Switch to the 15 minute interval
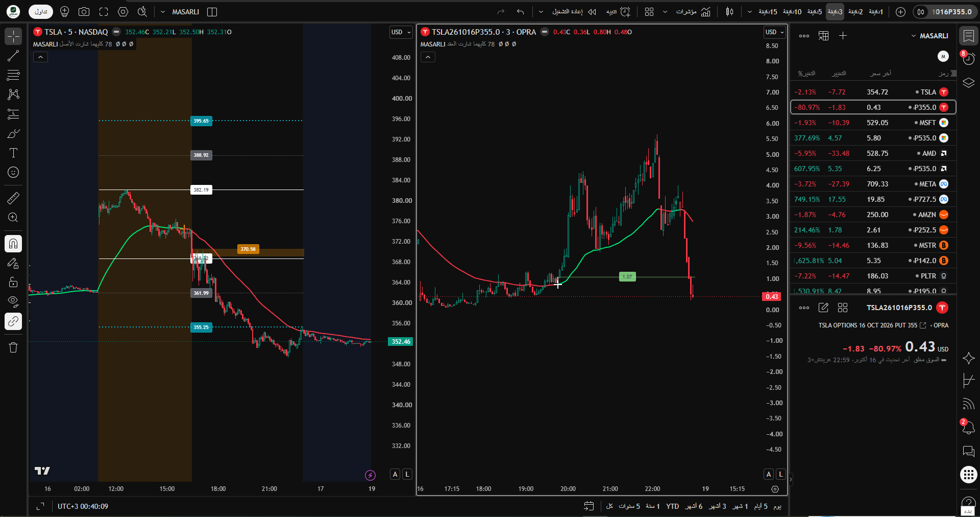Screen dimensions: 980x517 pos(768,12)
